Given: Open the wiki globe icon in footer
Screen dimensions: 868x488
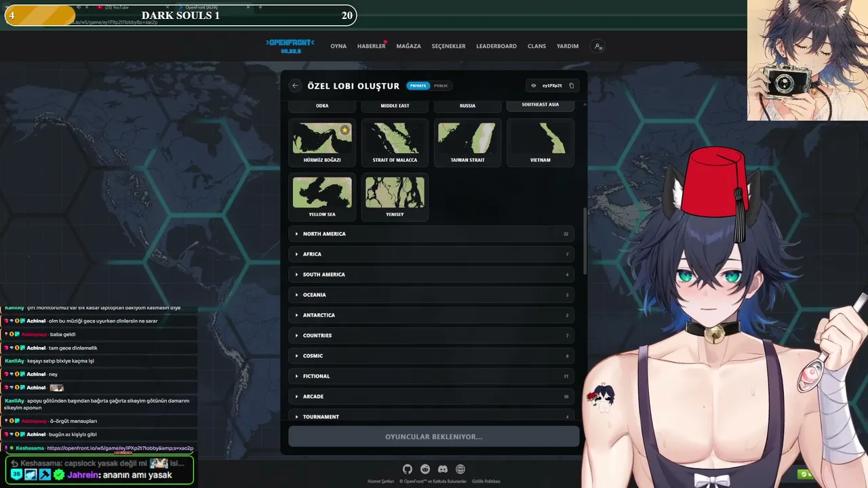Looking at the screenshot, I should (x=460, y=469).
